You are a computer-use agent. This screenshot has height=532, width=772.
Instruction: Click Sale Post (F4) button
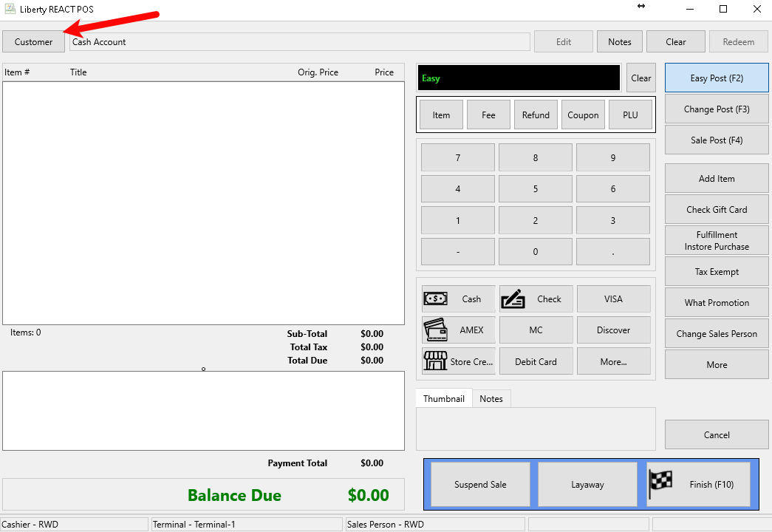click(717, 140)
